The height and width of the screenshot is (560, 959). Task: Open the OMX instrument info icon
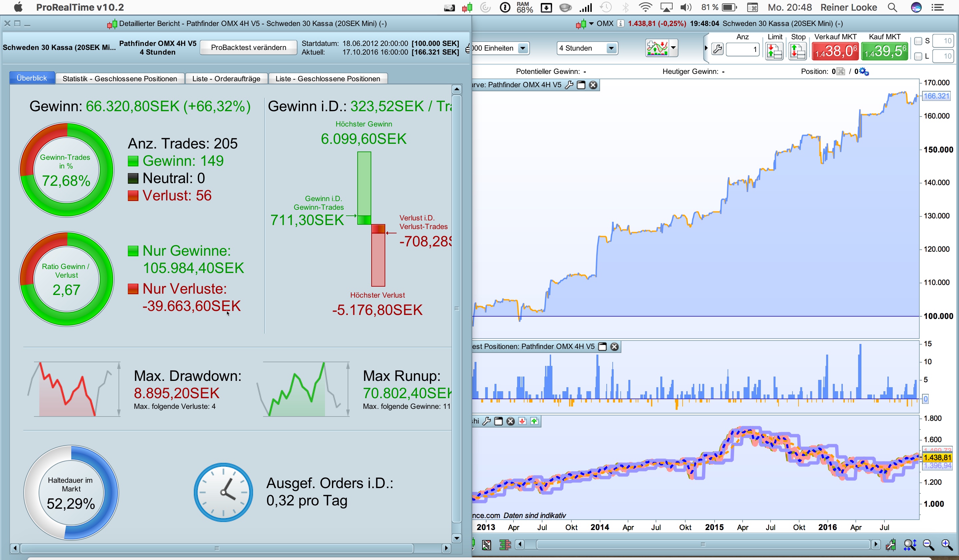click(621, 24)
